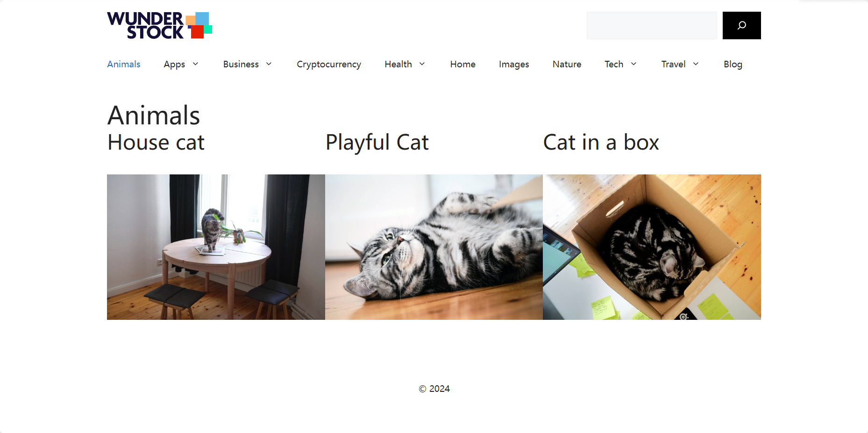
Task: Open the Cat in a box title
Action: coord(601,142)
